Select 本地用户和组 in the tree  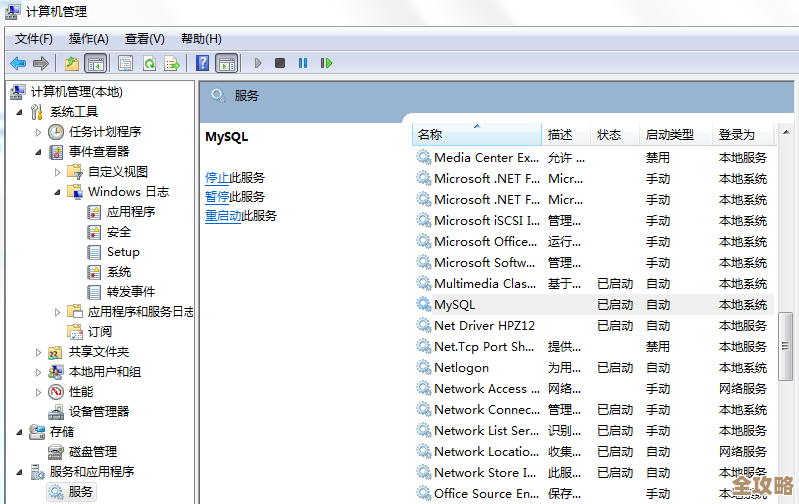(105, 372)
